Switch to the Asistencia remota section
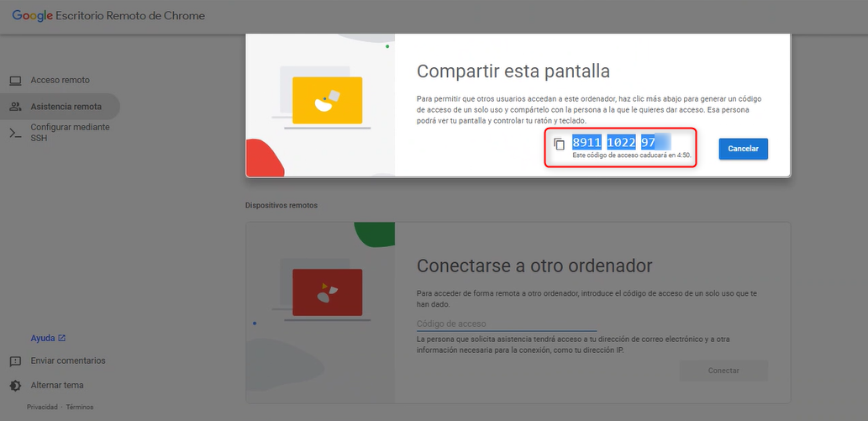 pos(66,107)
